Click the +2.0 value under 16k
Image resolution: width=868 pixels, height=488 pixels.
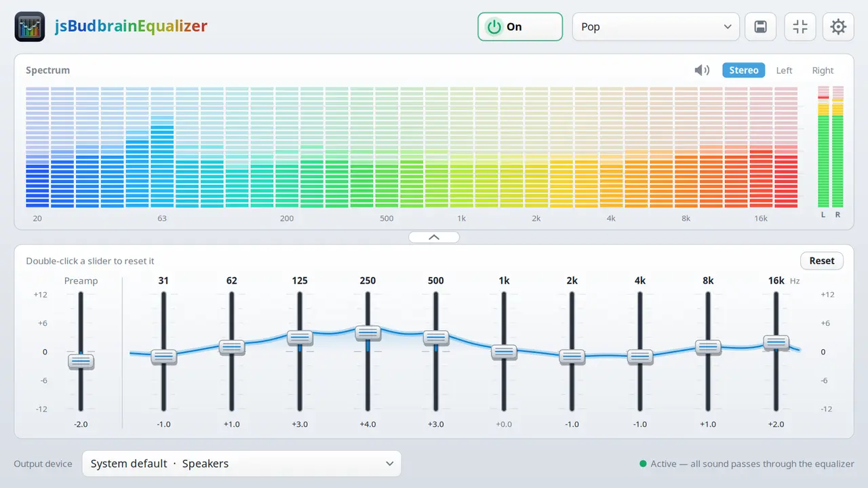tap(776, 424)
